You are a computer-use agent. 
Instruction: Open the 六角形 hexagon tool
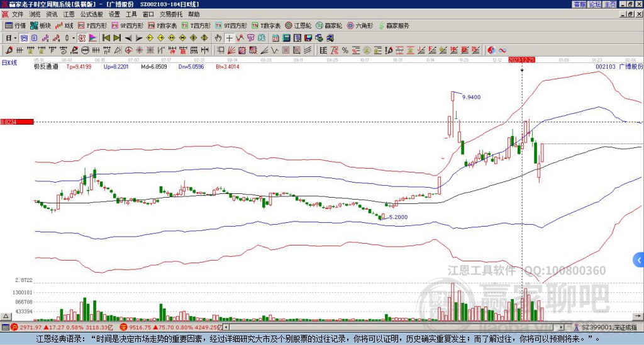coord(360,25)
